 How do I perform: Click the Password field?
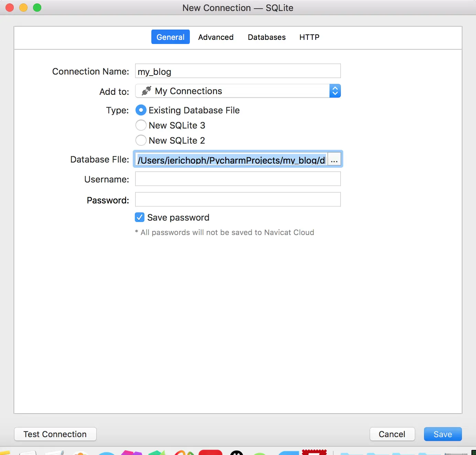(x=238, y=199)
